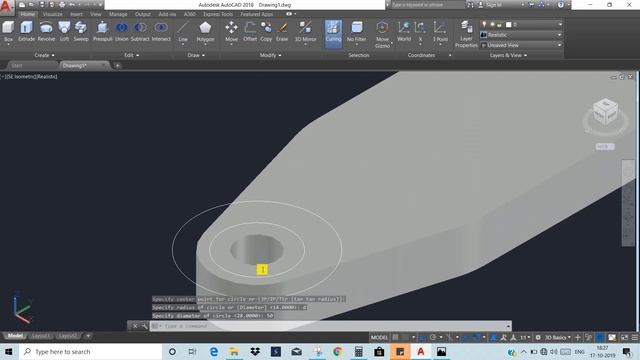This screenshot has width=640, height=360.
Task: Click the WCS label under ViewCube
Action: click(x=605, y=147)
